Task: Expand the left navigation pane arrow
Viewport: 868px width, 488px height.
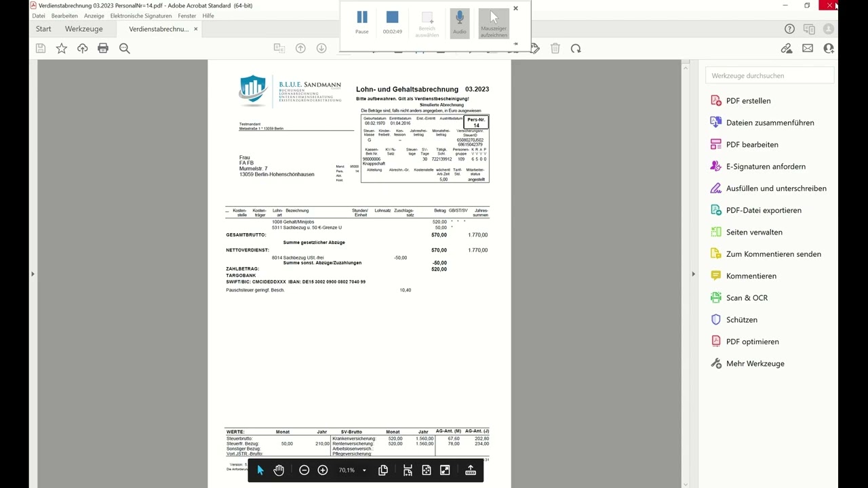Action: coord(33,274)
